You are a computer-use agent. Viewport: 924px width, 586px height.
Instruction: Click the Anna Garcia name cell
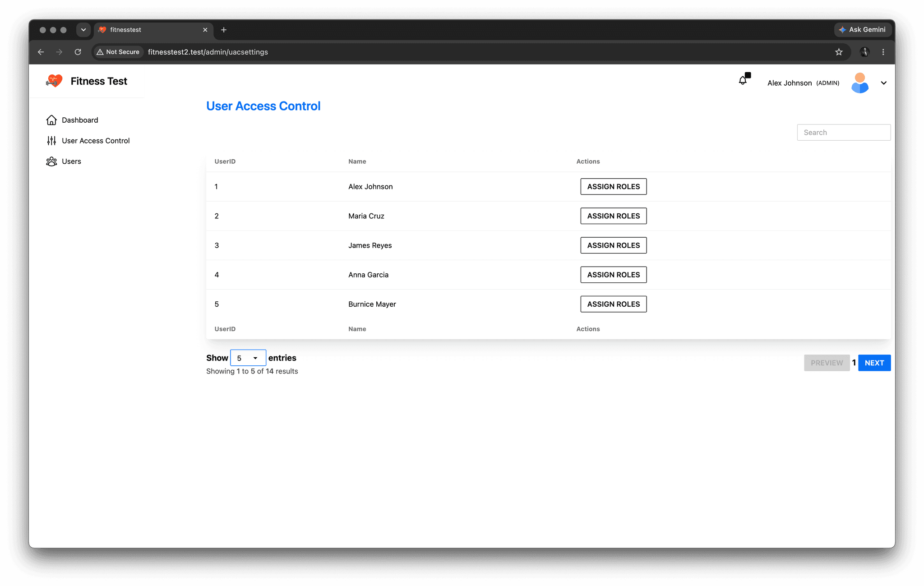[368, 275]
